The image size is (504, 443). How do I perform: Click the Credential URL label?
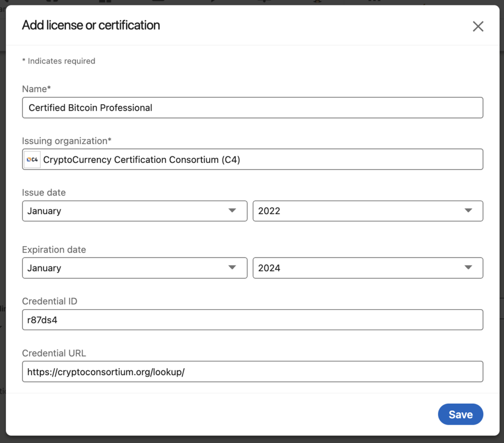coord(54,353)
